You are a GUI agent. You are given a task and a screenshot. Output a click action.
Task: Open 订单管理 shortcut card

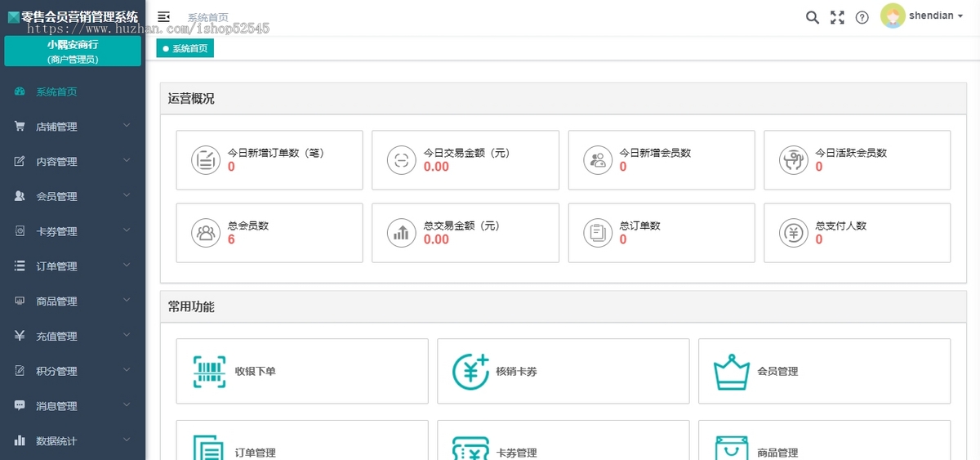tap(302, 440)
